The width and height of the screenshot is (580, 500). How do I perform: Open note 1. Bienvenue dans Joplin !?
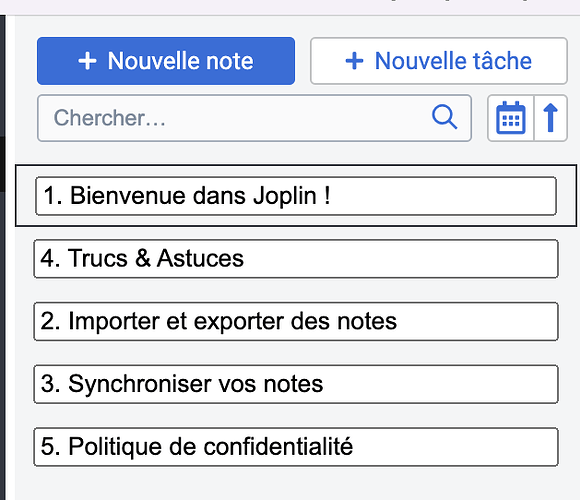[296, 196]
